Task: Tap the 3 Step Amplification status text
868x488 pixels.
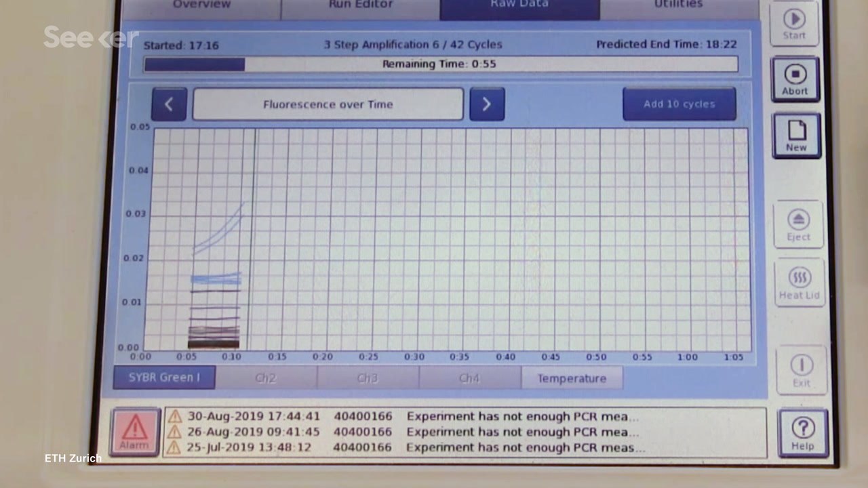Action: (413, 45)
